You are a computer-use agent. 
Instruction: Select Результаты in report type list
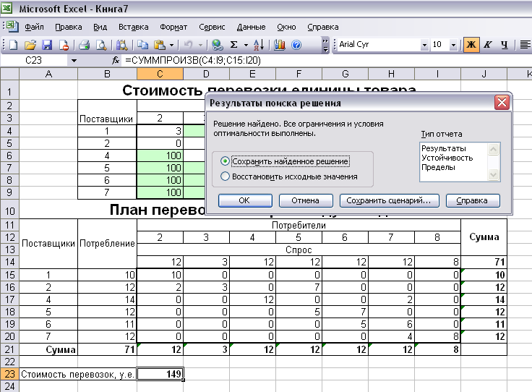click(x=443, y=148)
